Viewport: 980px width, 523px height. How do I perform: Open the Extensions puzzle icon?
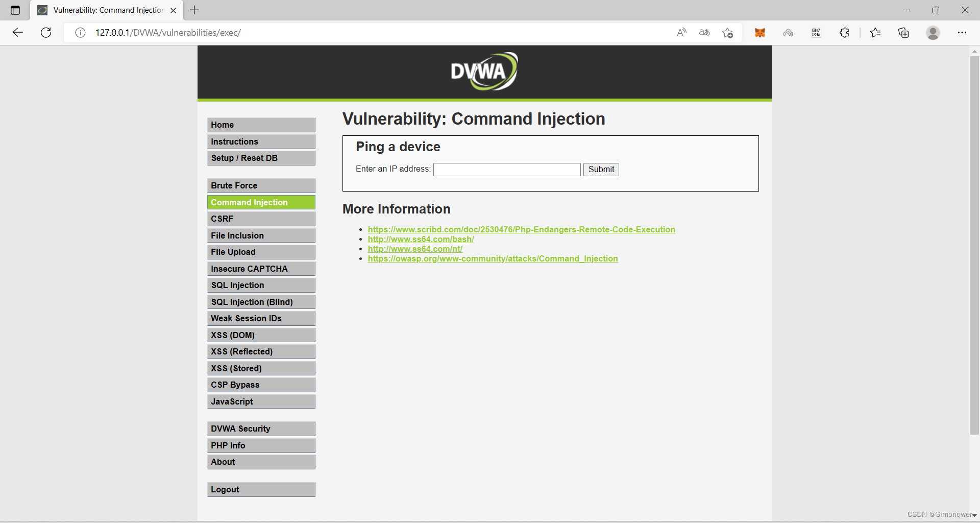(844, 33)
